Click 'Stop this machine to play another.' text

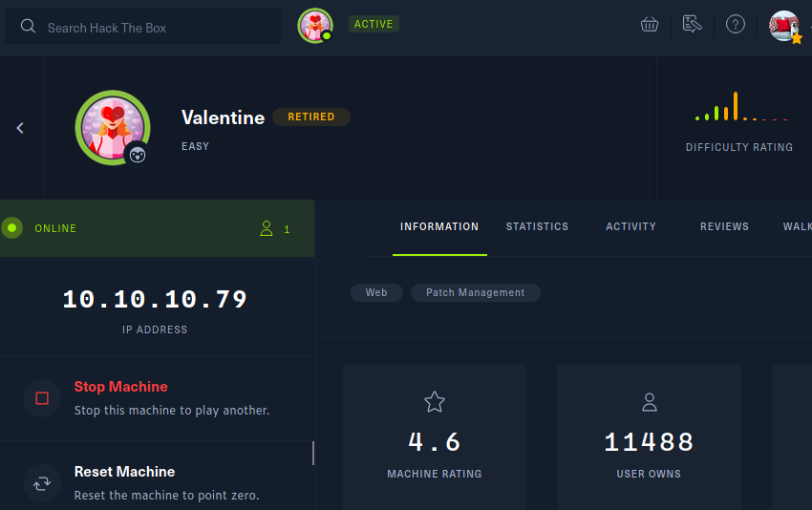click(172, 410)
